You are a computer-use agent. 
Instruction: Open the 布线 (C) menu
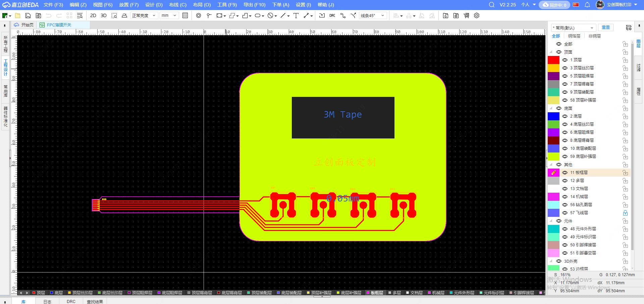(177, 5)
